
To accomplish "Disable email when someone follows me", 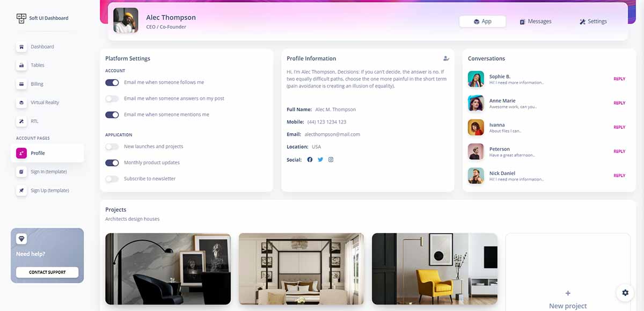I will pyautogui.click(x=112, y=83).
